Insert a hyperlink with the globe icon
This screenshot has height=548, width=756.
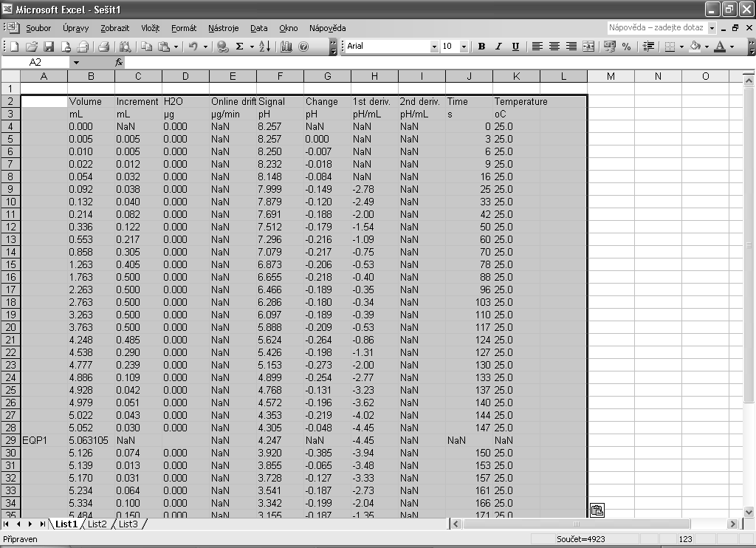point(222,47)
